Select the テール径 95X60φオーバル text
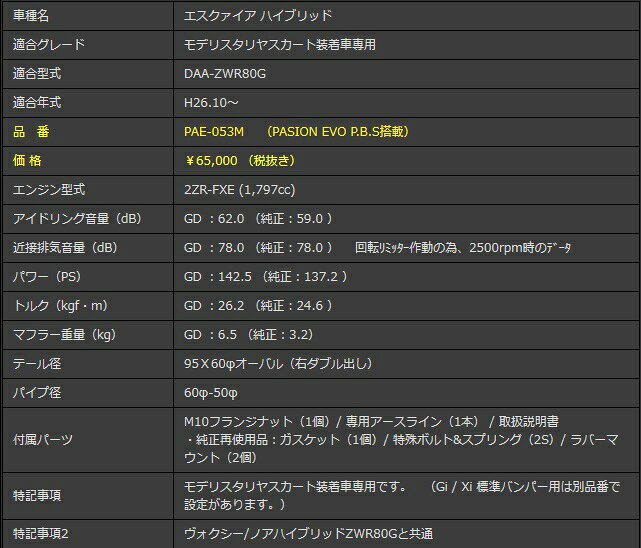Screen dimensions: 641x548 pyautogui.click(x=289, y=364)
